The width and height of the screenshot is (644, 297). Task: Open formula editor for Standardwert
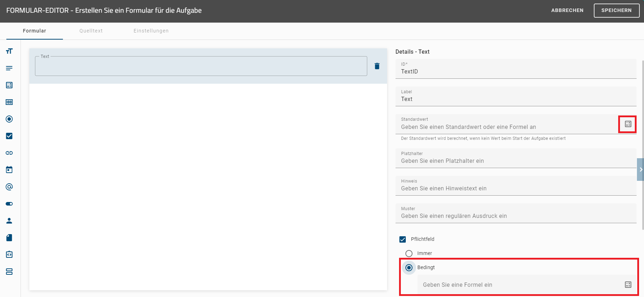[628, 124]
